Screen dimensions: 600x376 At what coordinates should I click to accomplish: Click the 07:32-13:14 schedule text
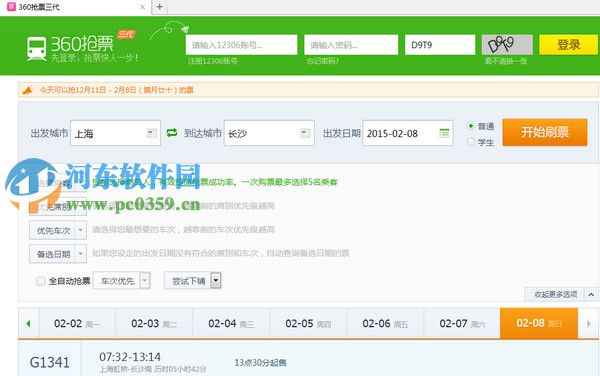[130, 357]
